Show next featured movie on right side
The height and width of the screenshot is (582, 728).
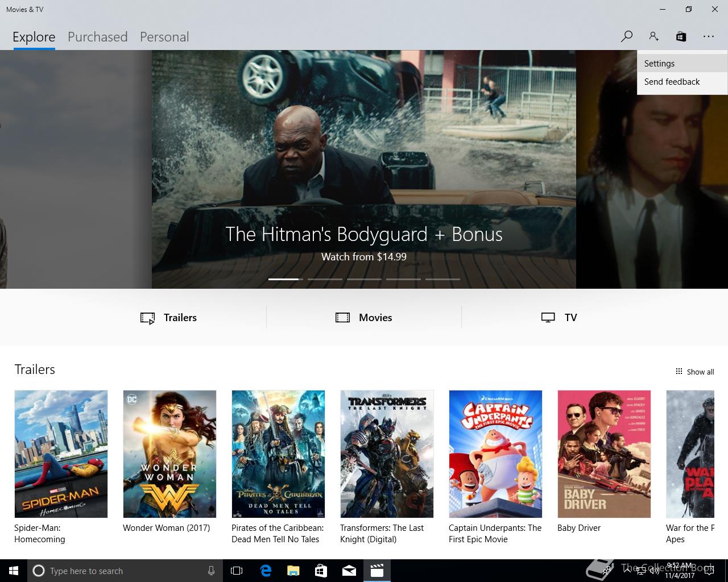coord(652,169)
